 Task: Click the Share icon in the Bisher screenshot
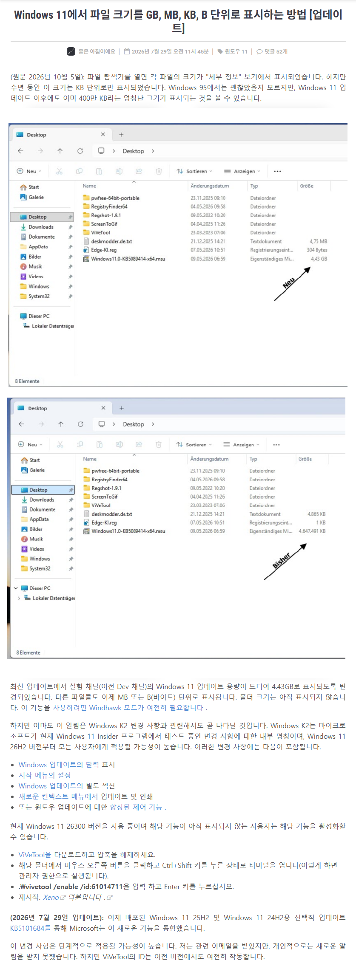(139, 444)
